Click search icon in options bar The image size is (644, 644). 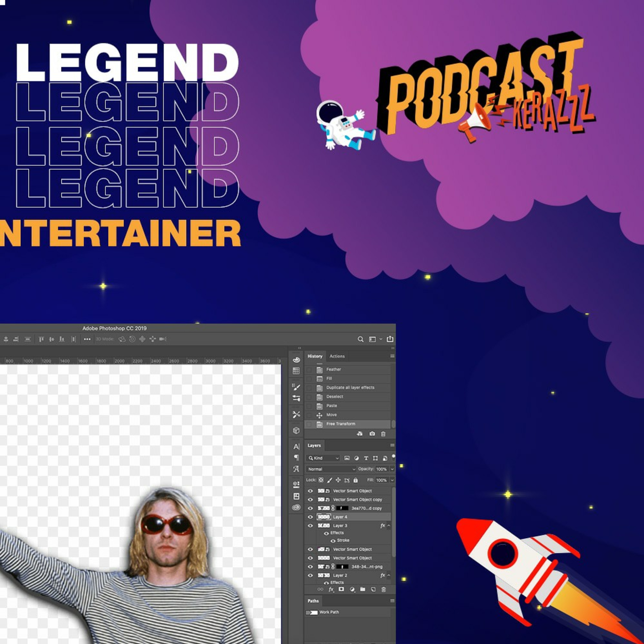point(360,339)
